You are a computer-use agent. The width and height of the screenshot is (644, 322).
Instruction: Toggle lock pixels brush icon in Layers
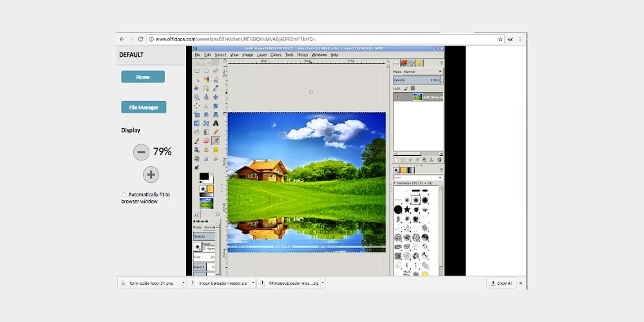click(x=406, y=88)
